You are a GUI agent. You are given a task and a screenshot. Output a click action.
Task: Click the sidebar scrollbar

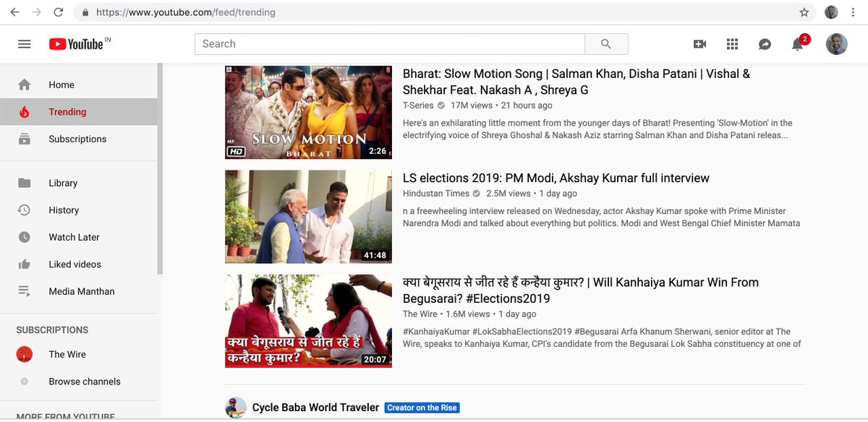160,170
